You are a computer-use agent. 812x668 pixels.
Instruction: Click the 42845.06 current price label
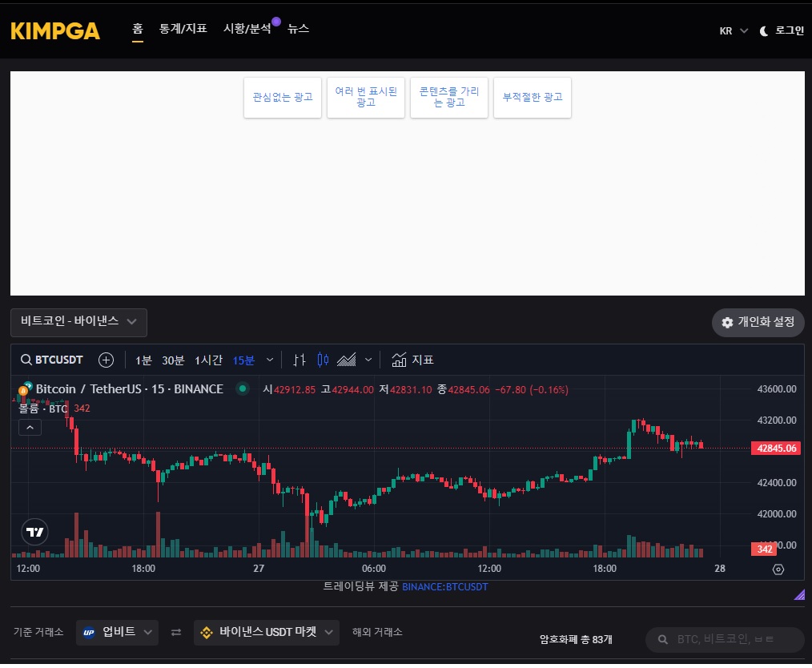tap(776, 449)
